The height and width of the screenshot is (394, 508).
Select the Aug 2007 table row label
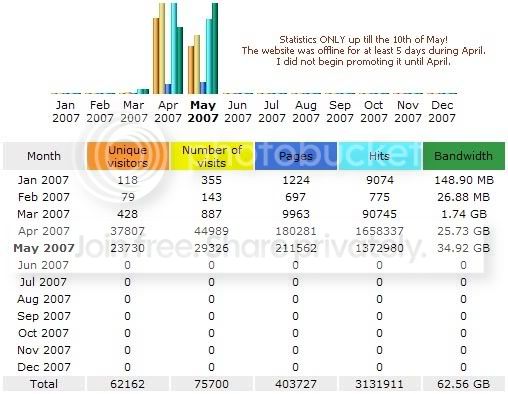[44, 299]
